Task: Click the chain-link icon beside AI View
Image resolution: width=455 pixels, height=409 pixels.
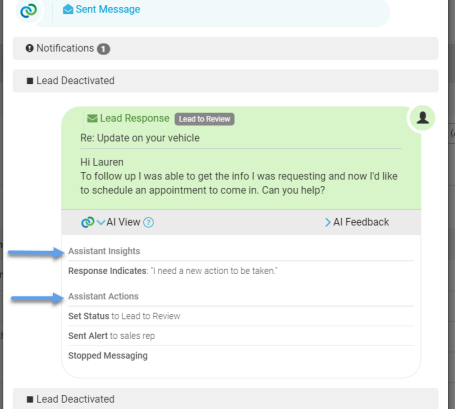Action: (x=88, y=222)
